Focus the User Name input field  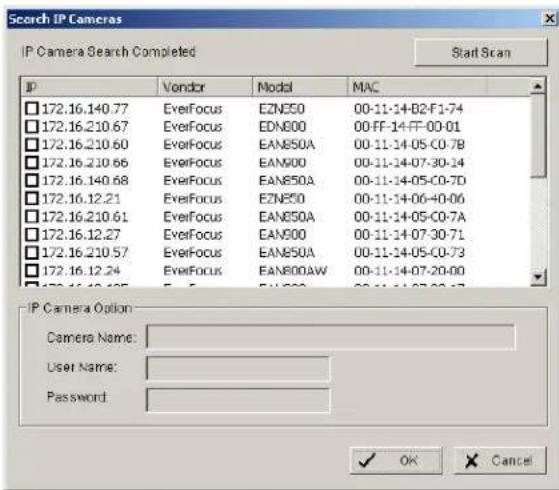coord(238,368)
